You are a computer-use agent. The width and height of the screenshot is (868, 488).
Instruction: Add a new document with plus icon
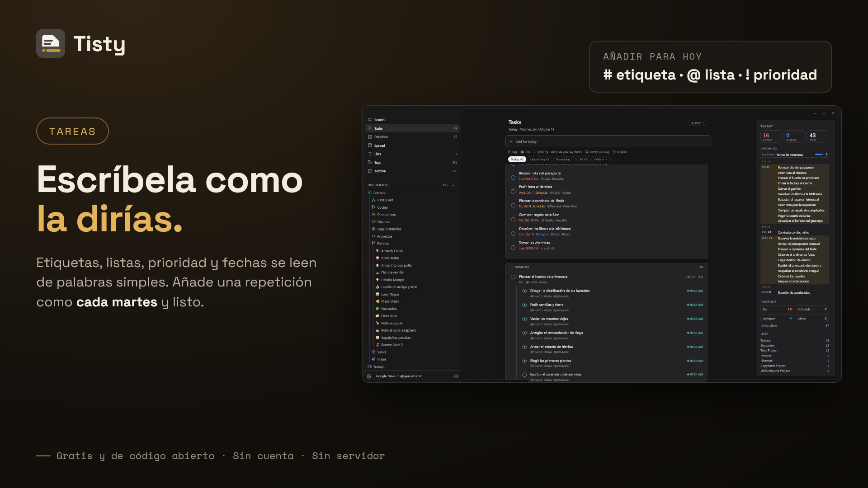tap(453, 185)
